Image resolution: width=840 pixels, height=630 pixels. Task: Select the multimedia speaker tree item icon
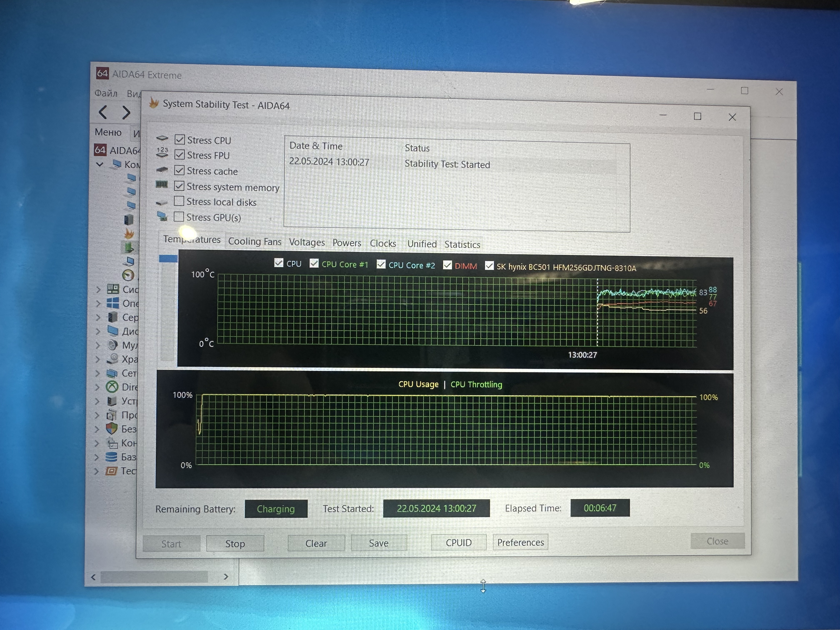pyautogui.click(x=112, y=345)
